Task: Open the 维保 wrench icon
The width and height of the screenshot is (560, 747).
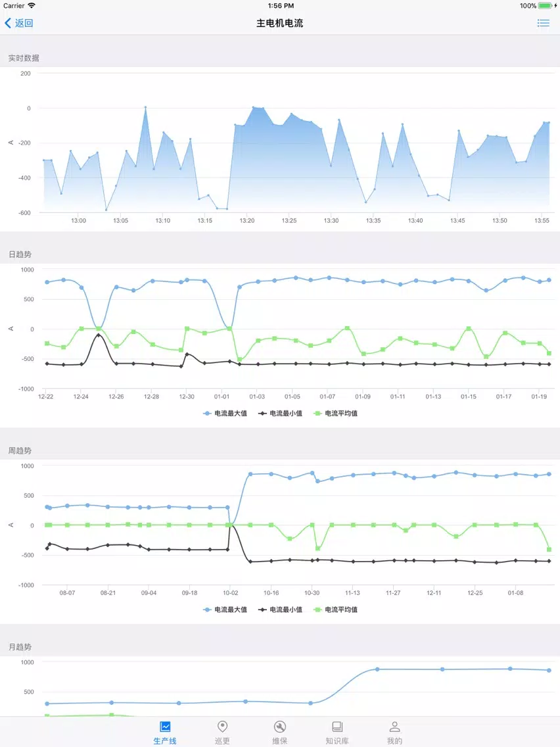Action: [x=280, y=727]
